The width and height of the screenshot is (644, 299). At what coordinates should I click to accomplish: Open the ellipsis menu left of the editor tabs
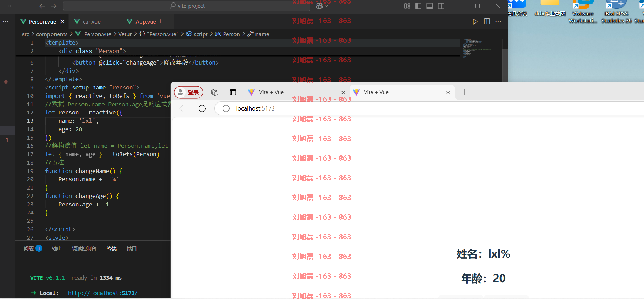click(x=6, y=21)
